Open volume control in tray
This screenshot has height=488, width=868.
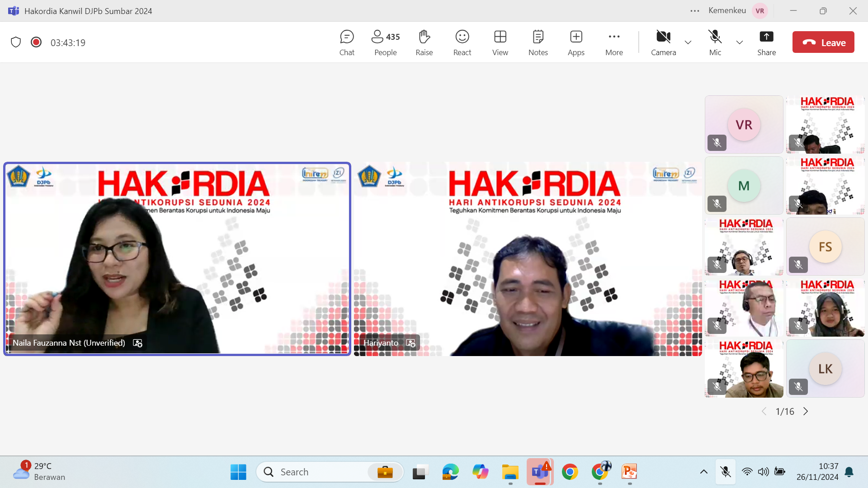763,472
